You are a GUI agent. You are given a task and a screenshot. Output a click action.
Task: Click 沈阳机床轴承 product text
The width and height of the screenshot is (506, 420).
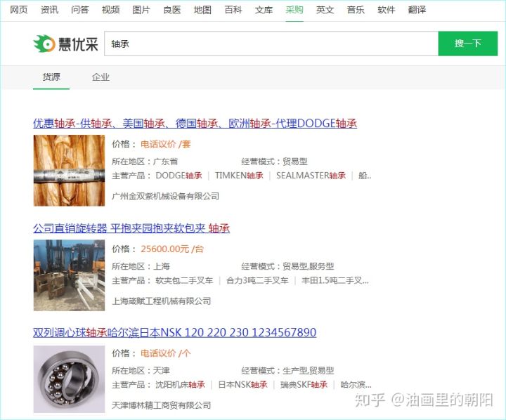(x=180, y=384)
